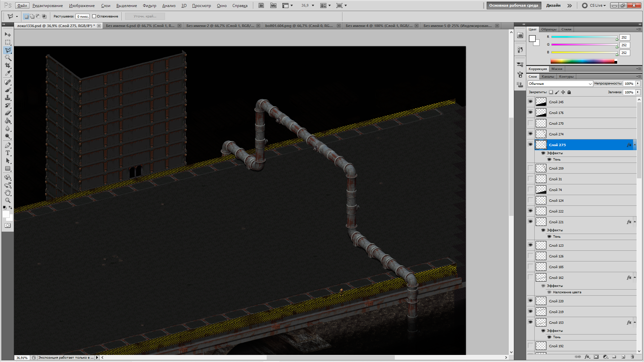Viewport: 644px width, 362px height.
Task: Collapse effects of Слой 221
Action: pos(635,222)
